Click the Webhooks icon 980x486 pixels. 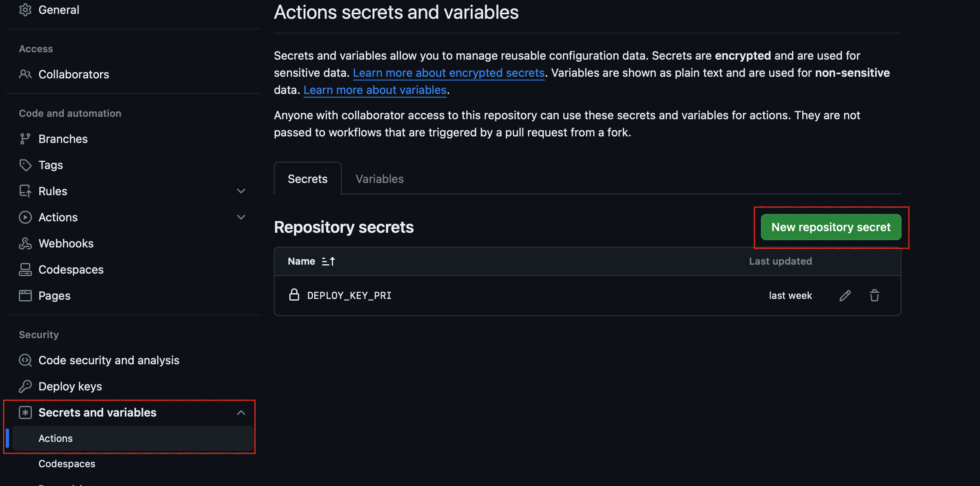[25, 243]
